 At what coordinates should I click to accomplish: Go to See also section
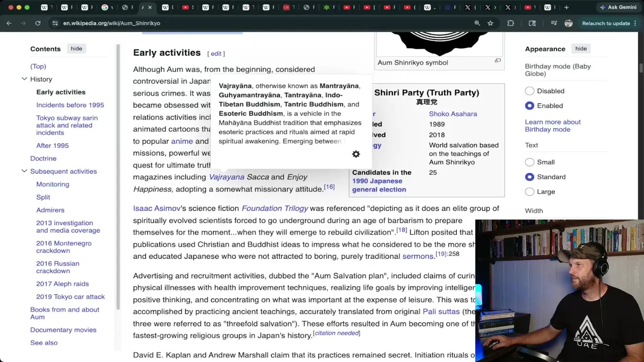[44, 343]
